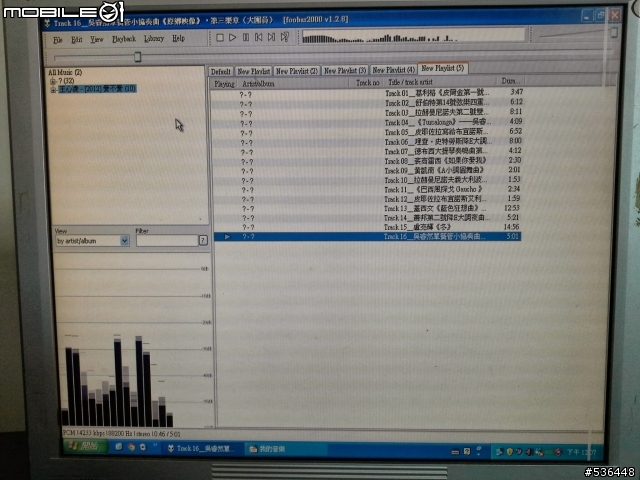
Task: Select the Track 12 playlist row
Action: 367,199
